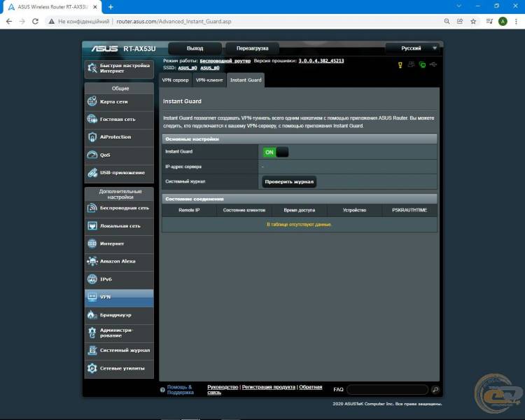Close the ASUS Wireless Router tab
Viewport: 525px width, 420px height.
95,7
